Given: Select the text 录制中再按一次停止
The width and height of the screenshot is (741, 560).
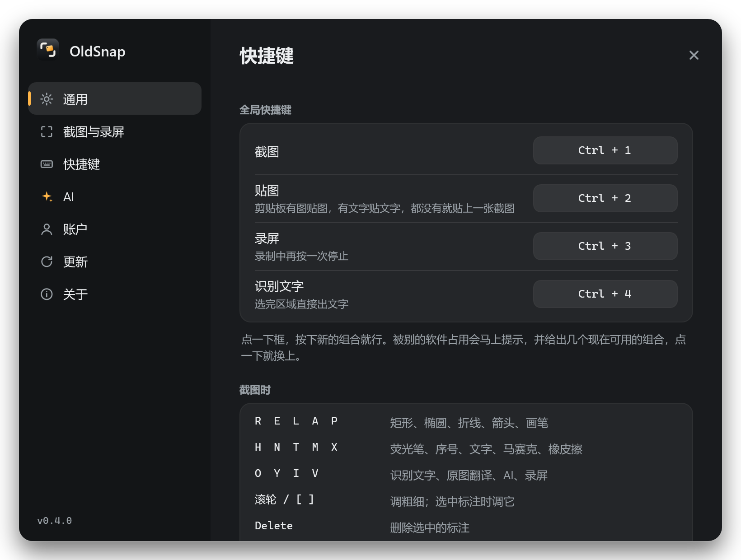Looking at the screenshot, I should pyautogui.click(x=301, y=256).
